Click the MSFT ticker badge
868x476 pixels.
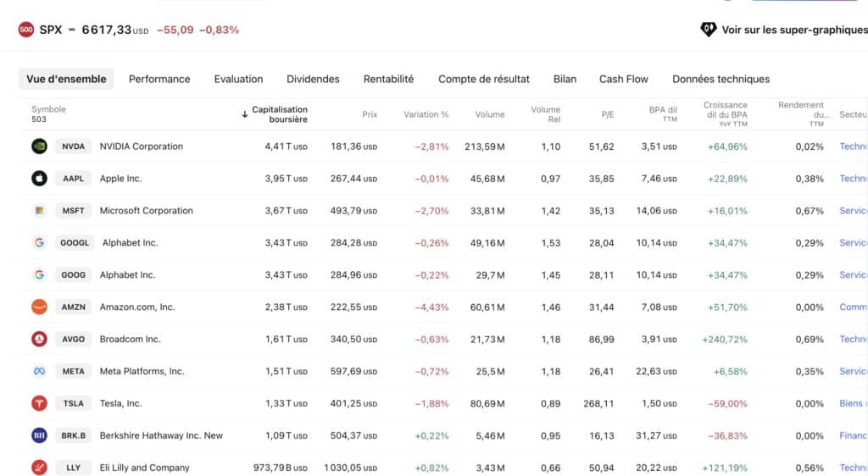point(73,211)
